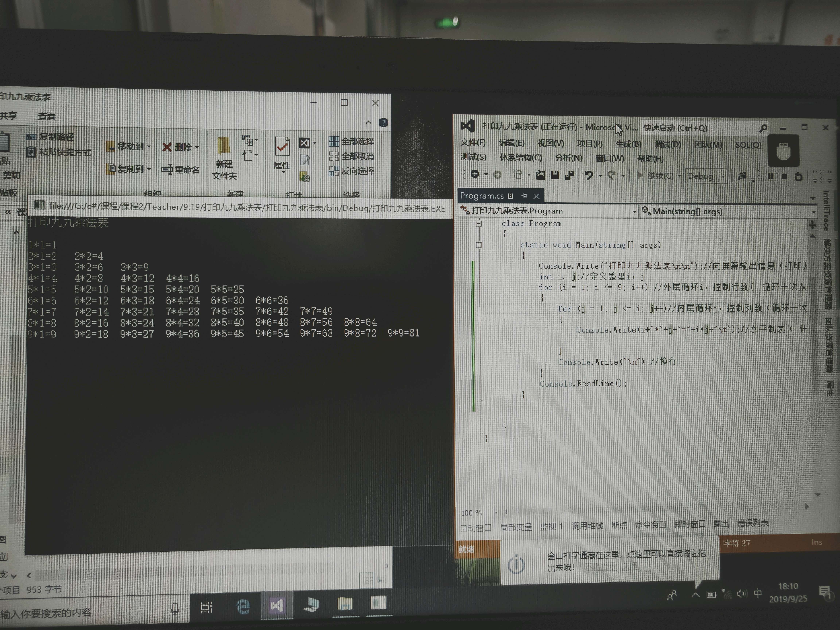840x630 pixels.
Task: Click Paste Shortcut (粘贴快捷方式) in Explorer ribbon
Action: click(x=59, y=152)
